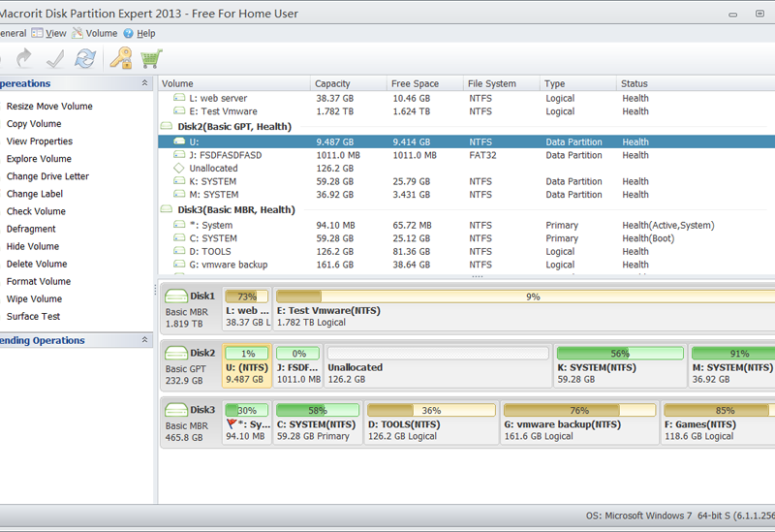Viewport: 775px width, 532px height.
Task: Select Change Label operation
Action: click(x=35, y=194)
